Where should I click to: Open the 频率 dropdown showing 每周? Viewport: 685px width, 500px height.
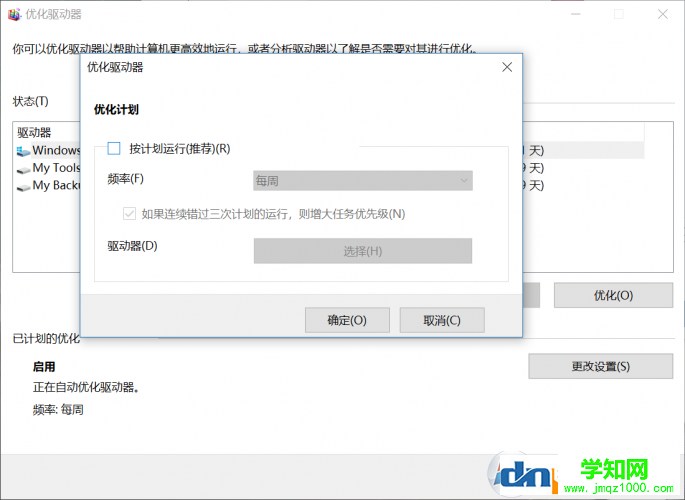363,180
